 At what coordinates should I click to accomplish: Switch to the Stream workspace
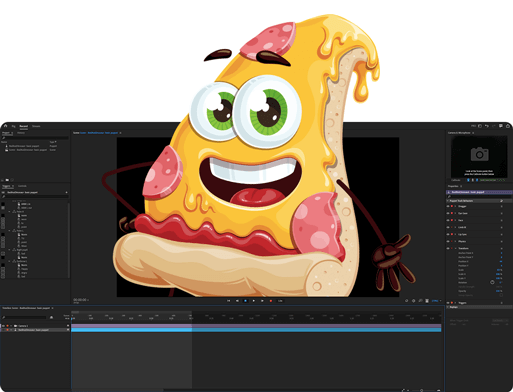[x=36, y=126]
